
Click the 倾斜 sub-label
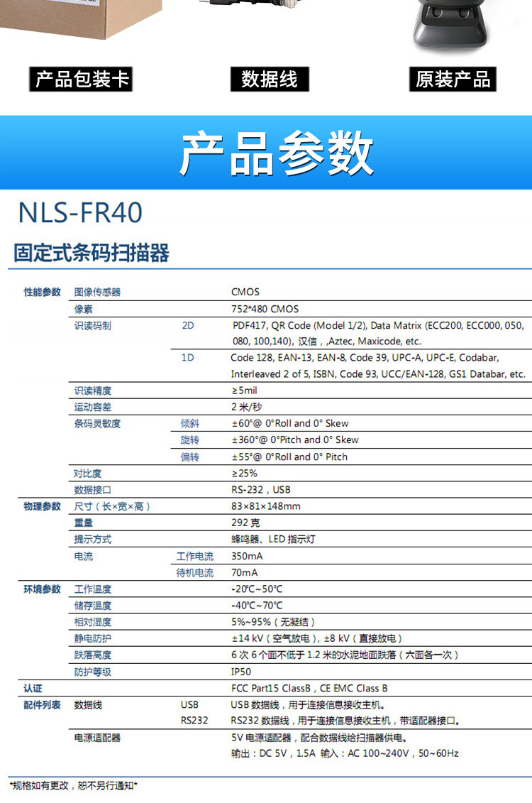click(x=190, y=424)
